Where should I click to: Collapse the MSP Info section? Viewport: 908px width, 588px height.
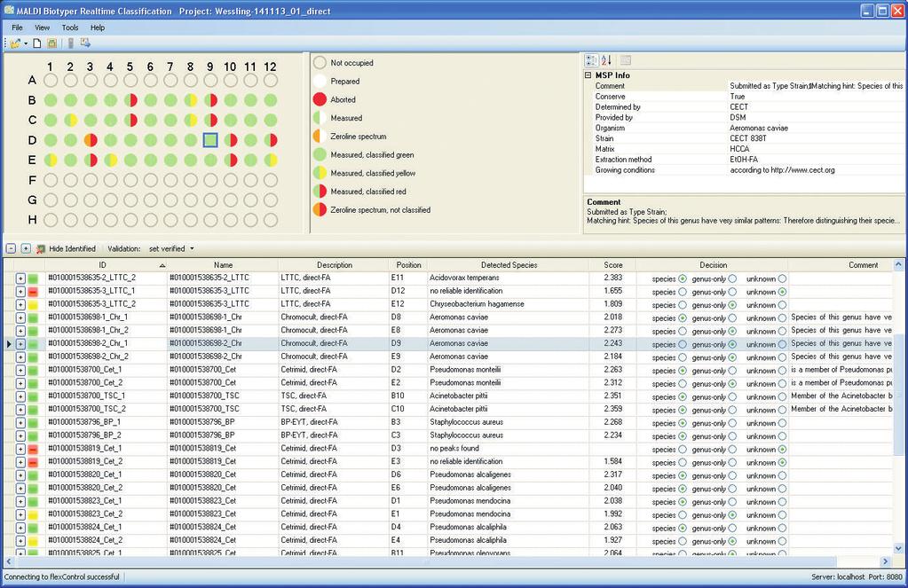click(588, 75)
